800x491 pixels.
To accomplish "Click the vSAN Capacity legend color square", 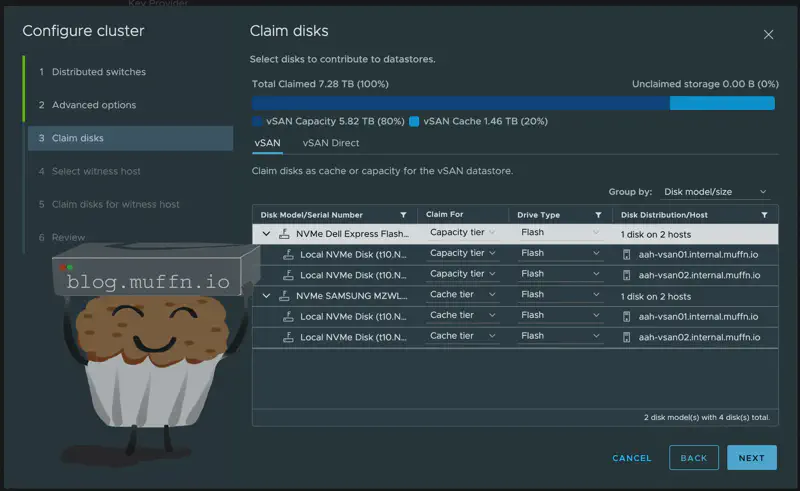I will pyautogui.click(x=257, y=122).
